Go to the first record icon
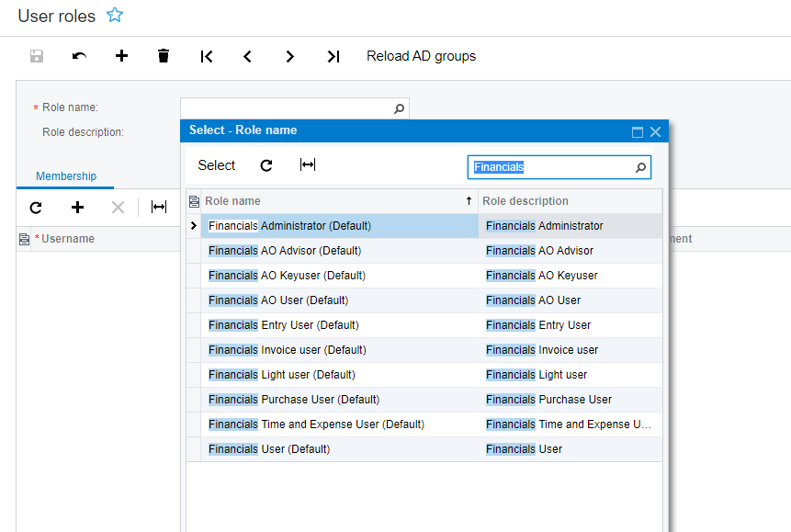The width and height of the screenshot is (791, 532). tap(207, 56)
